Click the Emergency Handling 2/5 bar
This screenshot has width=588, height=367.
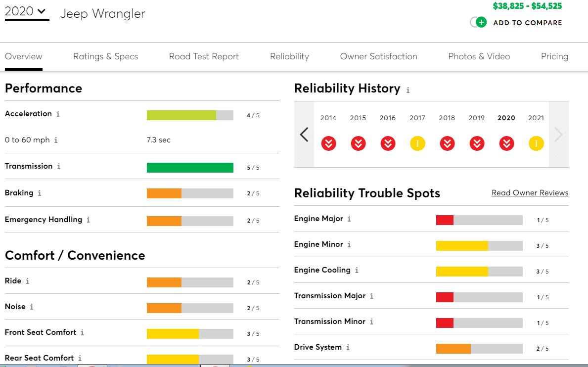[190, 221]
